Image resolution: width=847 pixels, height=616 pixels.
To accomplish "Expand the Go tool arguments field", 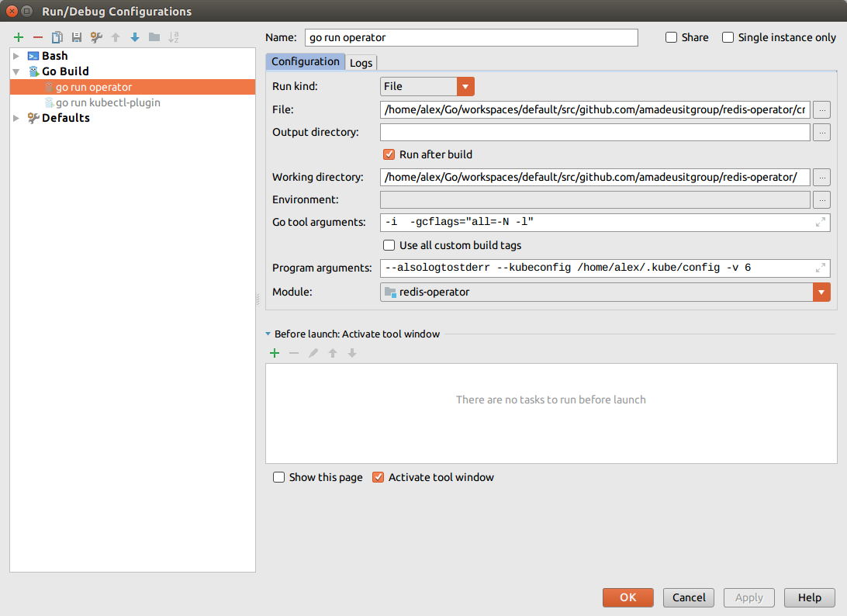I will pos(820,223).
